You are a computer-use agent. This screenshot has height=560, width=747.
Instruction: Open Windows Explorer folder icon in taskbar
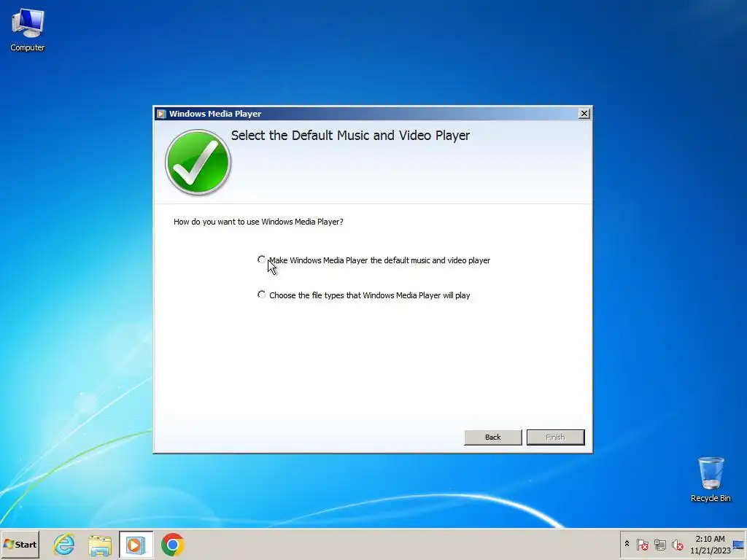point(100,545)
